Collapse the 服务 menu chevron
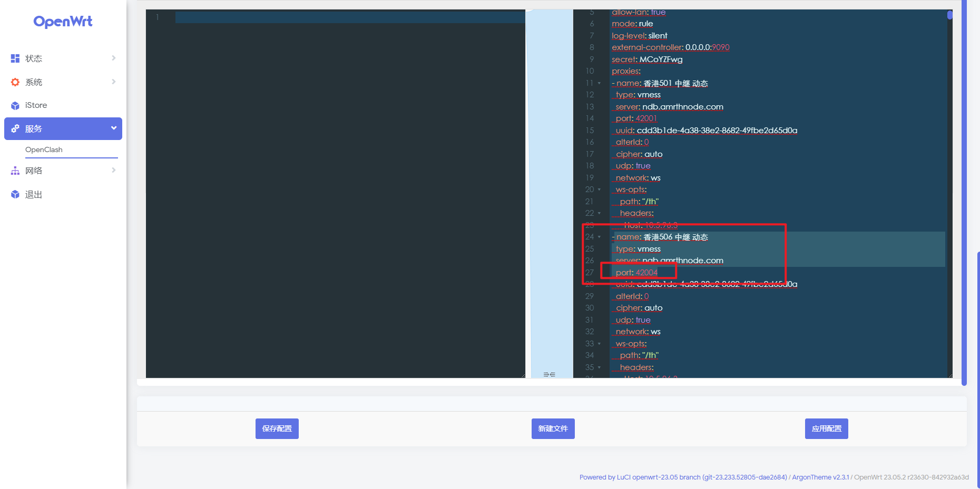Screen dimensions: 980x489 [x=113, y=128]
